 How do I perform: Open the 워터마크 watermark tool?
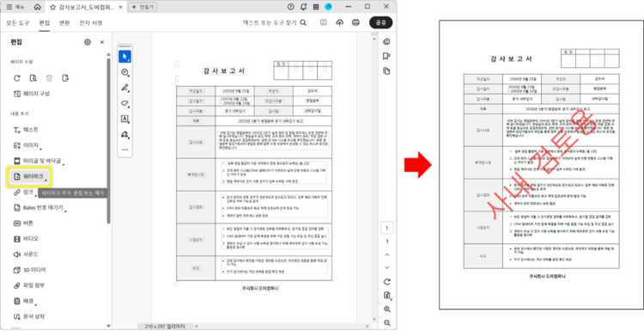[30, 176]
